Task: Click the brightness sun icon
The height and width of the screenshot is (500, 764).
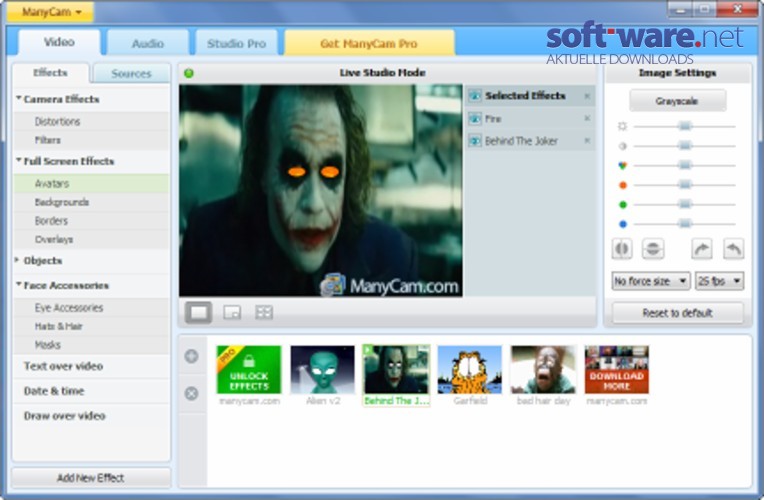Action: pyautogui.click(x=622, y=126)
